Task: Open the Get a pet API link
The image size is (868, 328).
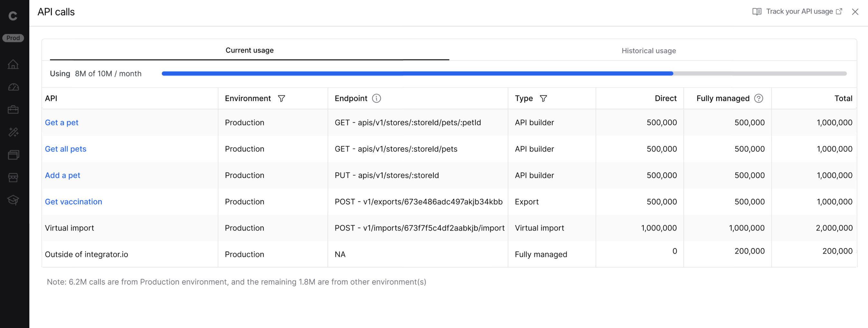Action: (x=62, y=122)
